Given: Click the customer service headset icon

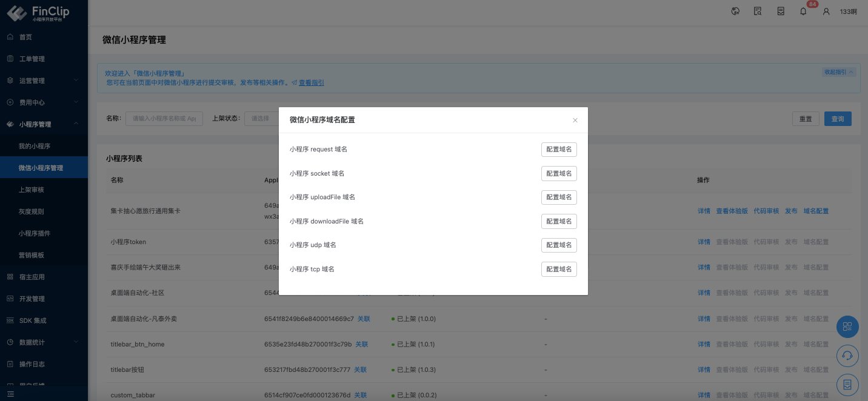Looking at the screenshot, I should click(x=847, y=356).
